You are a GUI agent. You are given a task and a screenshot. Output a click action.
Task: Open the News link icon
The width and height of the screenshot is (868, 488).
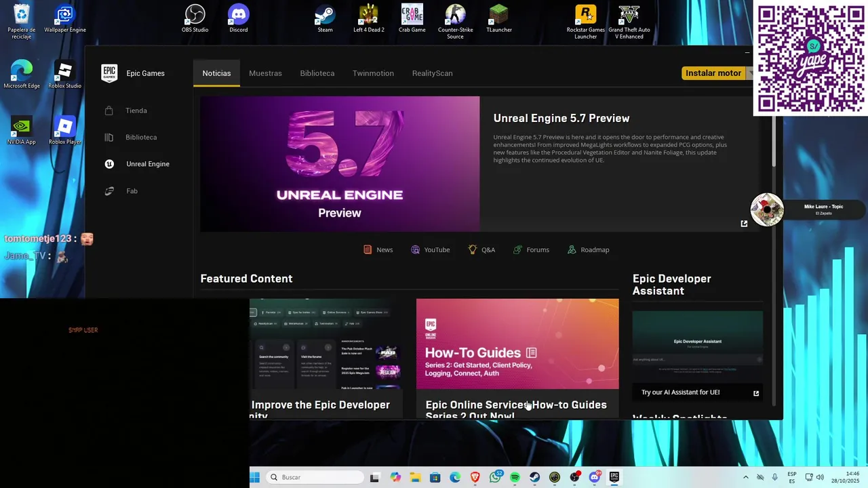point(368,249)
